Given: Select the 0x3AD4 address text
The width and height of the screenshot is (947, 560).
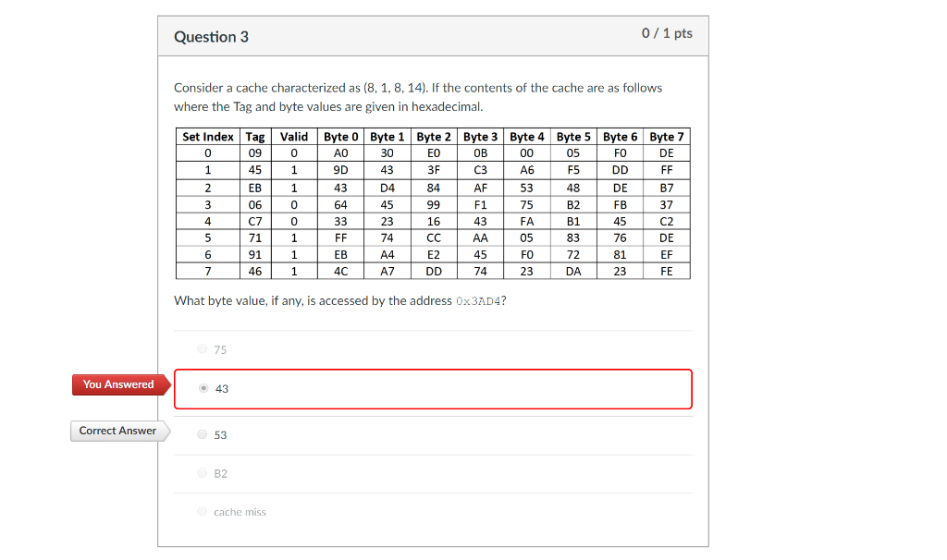Looking at the screenshot, I should 477,300.
